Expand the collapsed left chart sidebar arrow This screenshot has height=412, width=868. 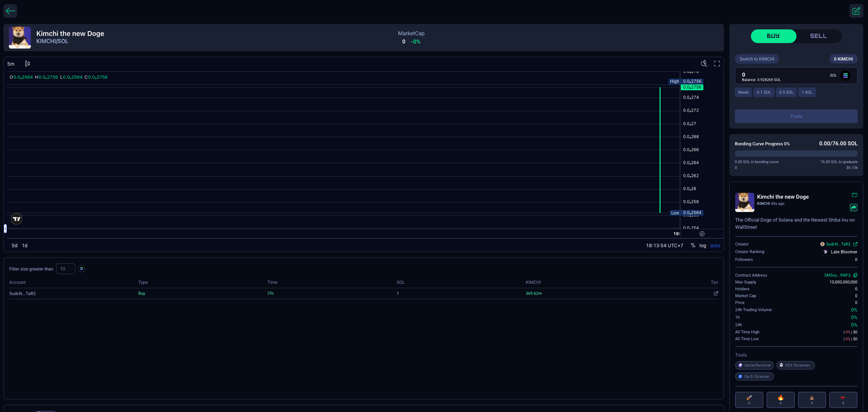[5, 228]
